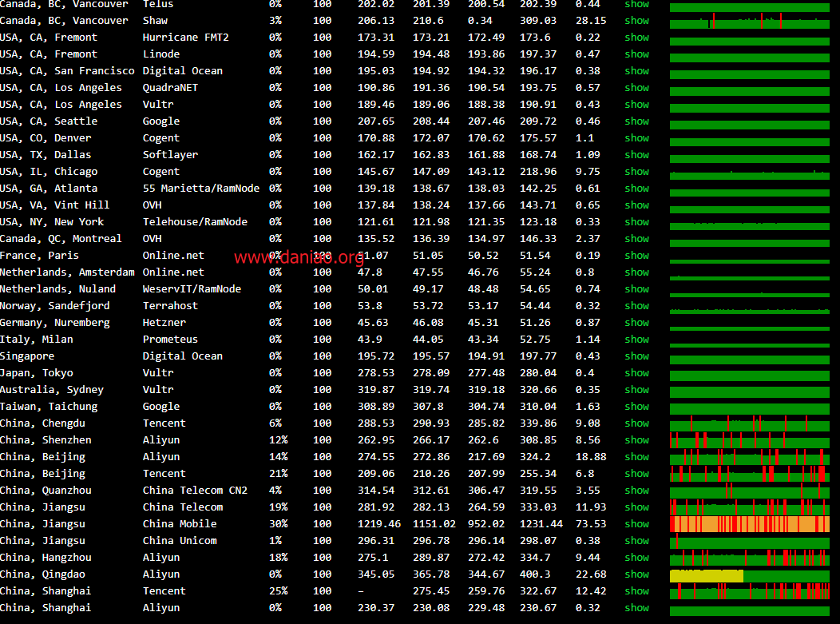The height and width of the screenshot is (624, 840).
Task: Click the Shenzhen Aliyun latency graph
Action: coord(750,440)
